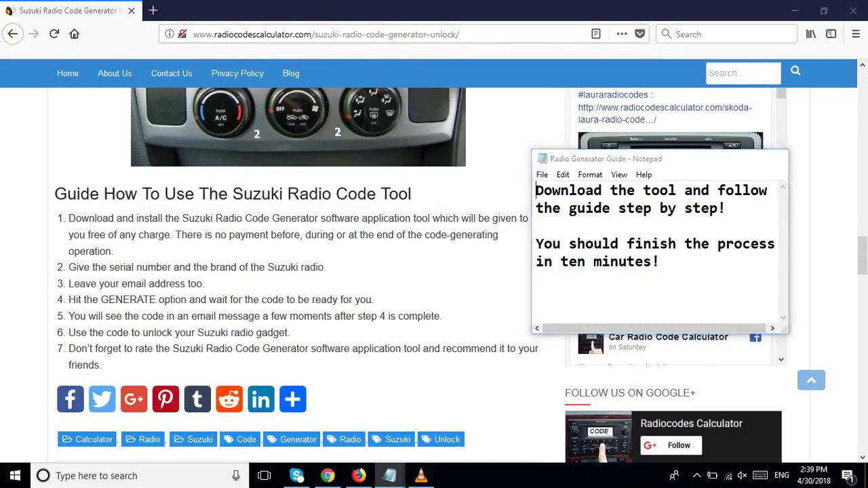Click sidebar widget scroll down arrow
Viewport: 868px width, 488px height.
[781, 360]
